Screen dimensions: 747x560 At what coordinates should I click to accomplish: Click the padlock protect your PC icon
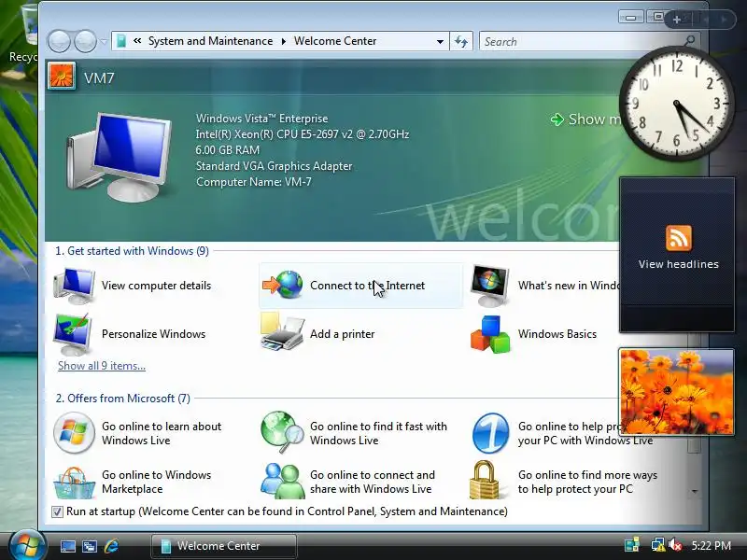coord(485,480)
